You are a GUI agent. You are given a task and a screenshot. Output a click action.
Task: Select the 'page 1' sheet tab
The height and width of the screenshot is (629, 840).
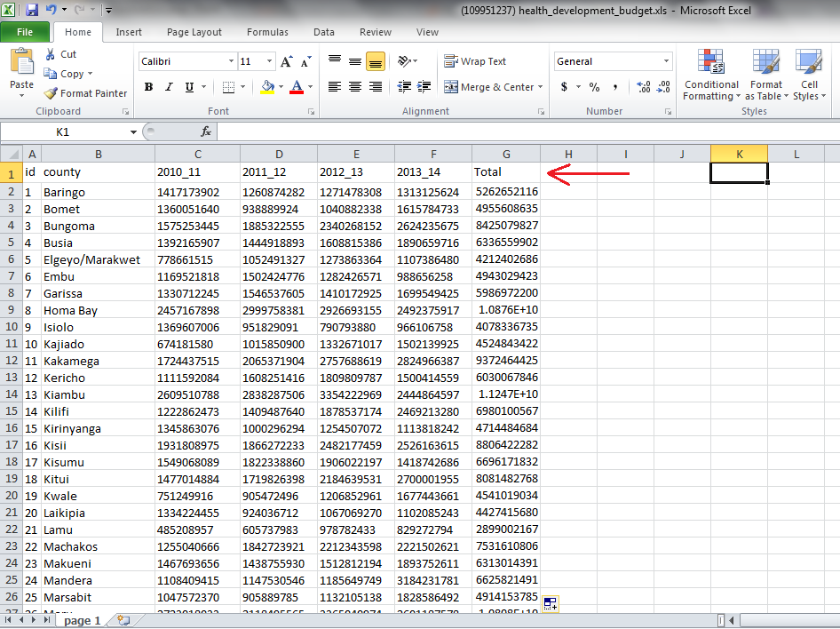pyautogui.click(x=82, y=620)
